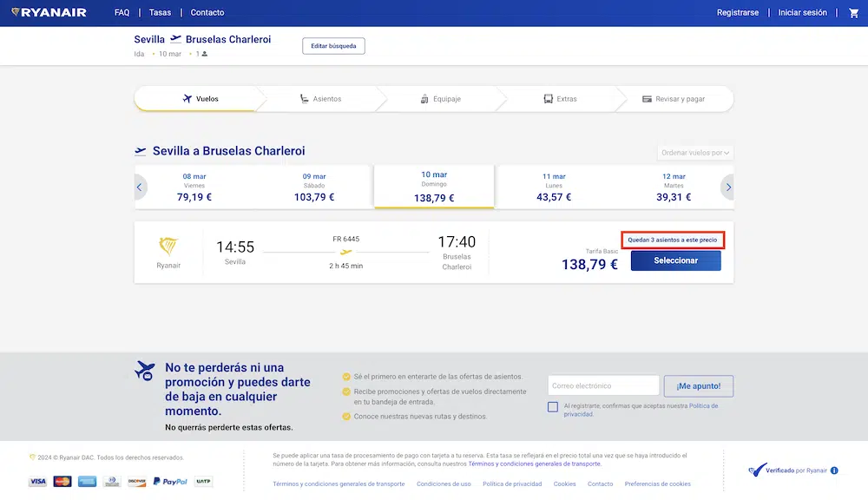The height and width of the screenshot is (500, 868).
Task: Open Preferencias de cookies footer link
Action: 658,484
